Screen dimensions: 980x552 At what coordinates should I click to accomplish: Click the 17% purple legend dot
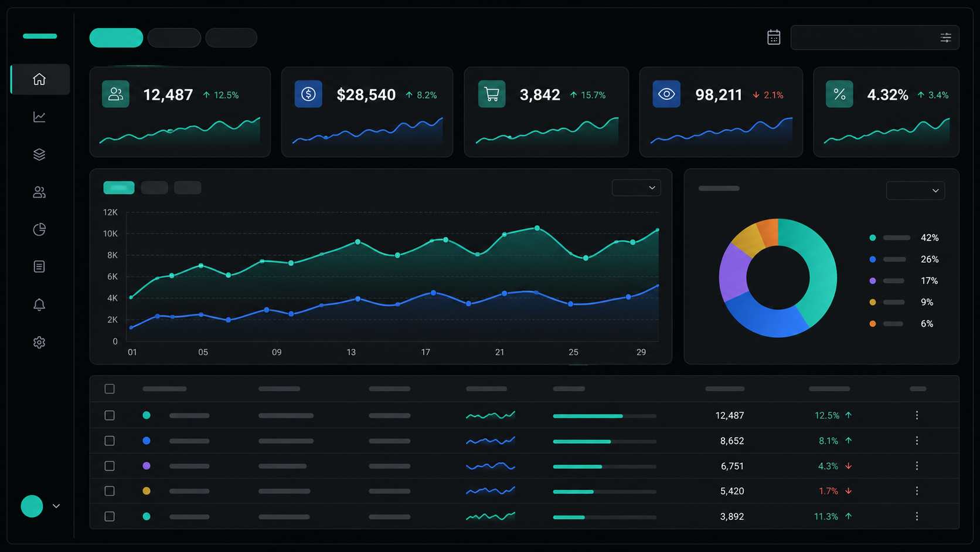[x=873, y=281]
